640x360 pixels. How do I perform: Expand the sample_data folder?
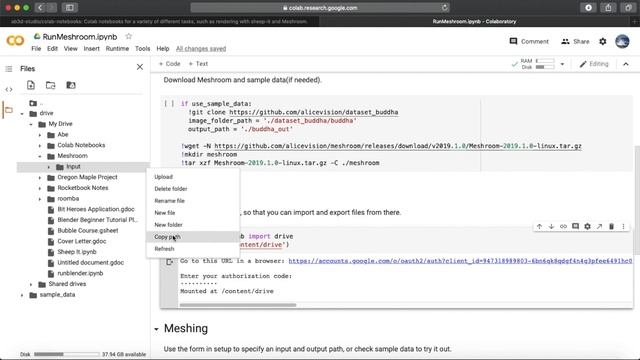[22, 295]
